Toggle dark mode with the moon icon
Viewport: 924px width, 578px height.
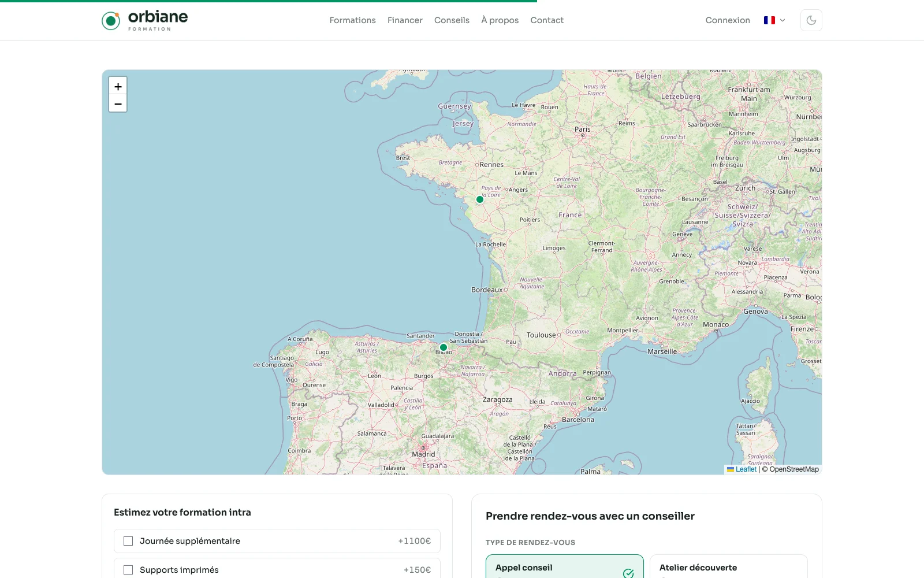[811, 20]
